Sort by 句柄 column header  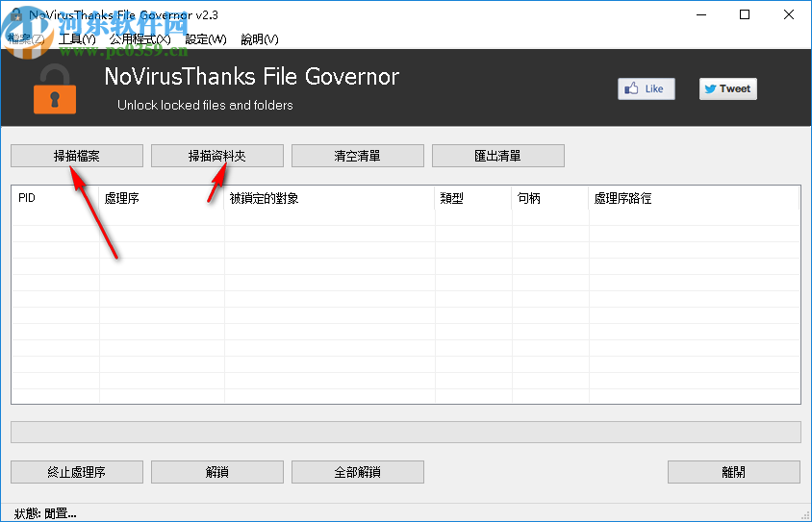point(550,198)
